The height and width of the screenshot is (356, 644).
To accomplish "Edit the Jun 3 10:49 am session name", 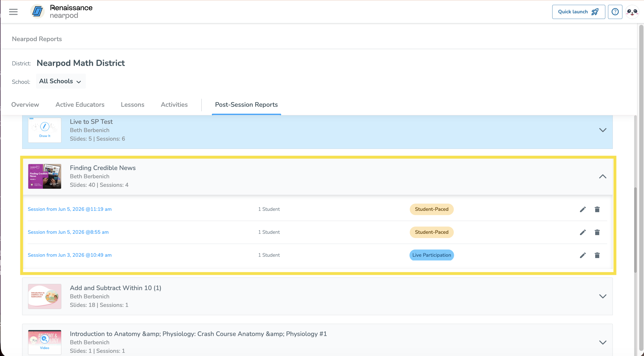I will coord(583,255).
